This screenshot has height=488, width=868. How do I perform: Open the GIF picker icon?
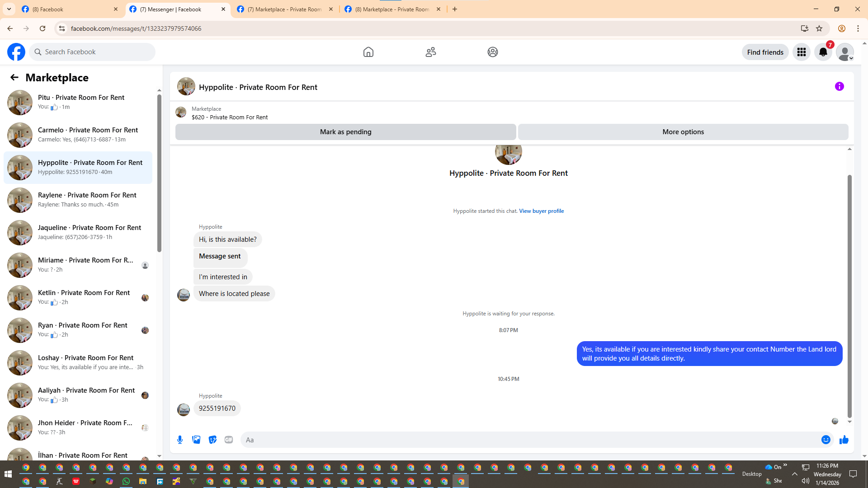[x=229, y=440]
